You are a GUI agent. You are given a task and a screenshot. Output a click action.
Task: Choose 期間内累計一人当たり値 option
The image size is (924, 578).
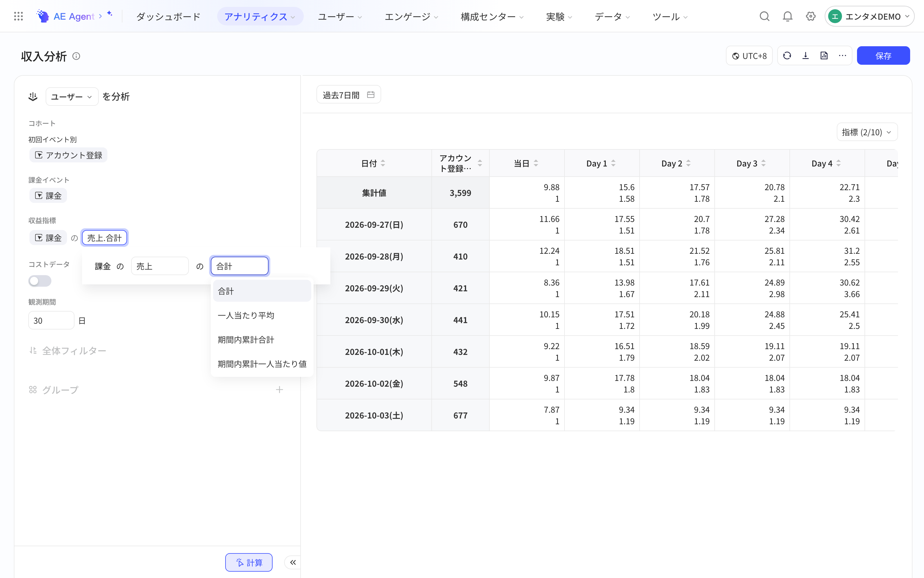pos(262,364)
